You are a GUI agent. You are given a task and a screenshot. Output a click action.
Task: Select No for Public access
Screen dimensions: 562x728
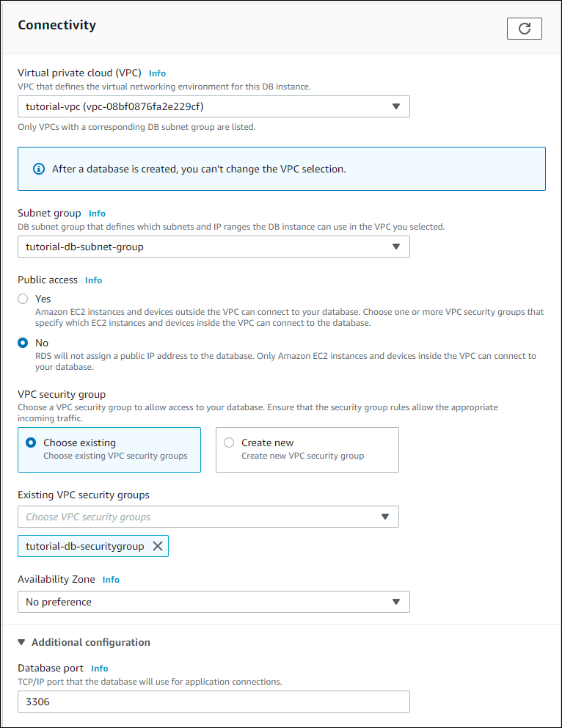click(x=23, y=343)
